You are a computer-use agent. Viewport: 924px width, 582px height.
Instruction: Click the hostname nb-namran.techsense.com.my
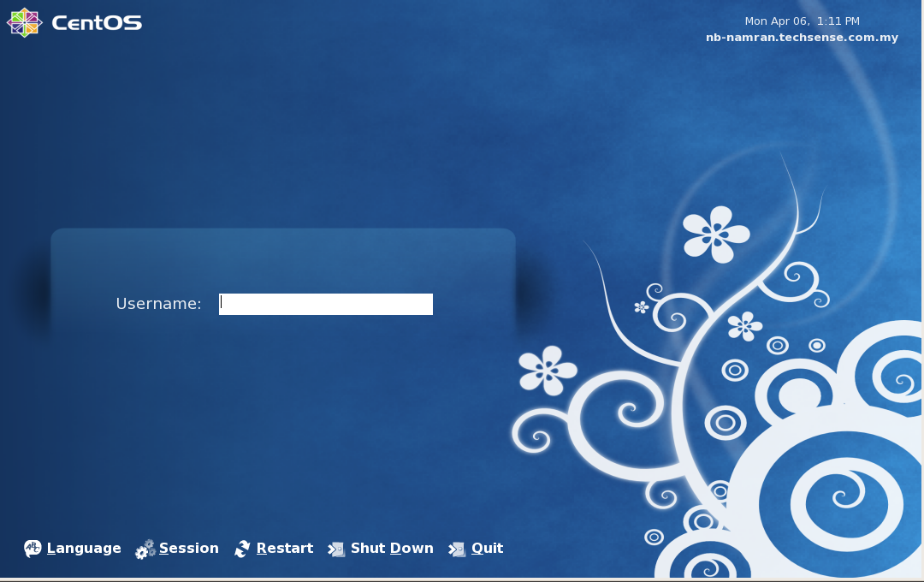pos(802,38)
